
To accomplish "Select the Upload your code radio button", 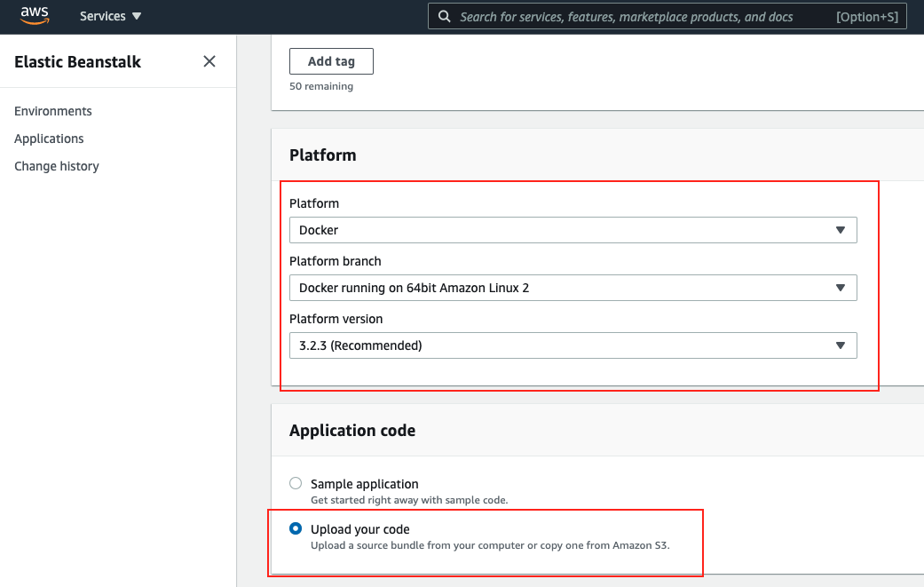I will click(x=296, y=528).
